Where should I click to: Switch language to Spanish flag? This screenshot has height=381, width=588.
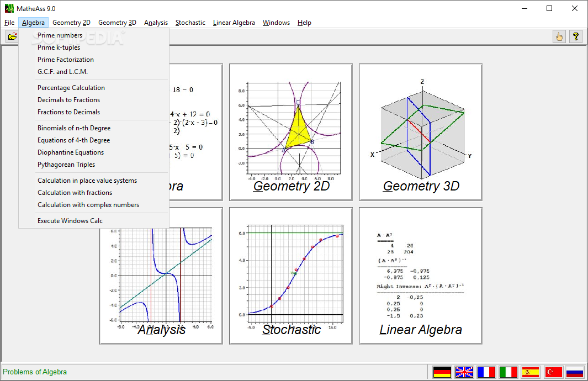[x=531, y=372]
